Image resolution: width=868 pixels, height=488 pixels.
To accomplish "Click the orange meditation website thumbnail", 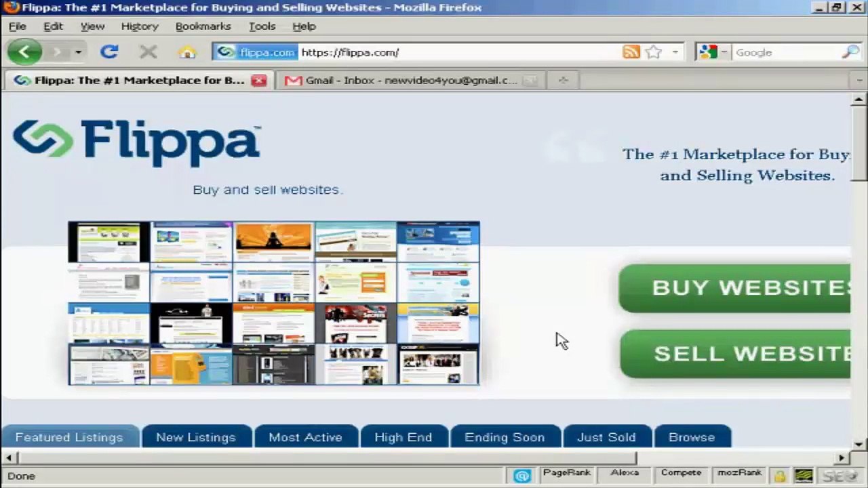I will [x=273, y=242].
